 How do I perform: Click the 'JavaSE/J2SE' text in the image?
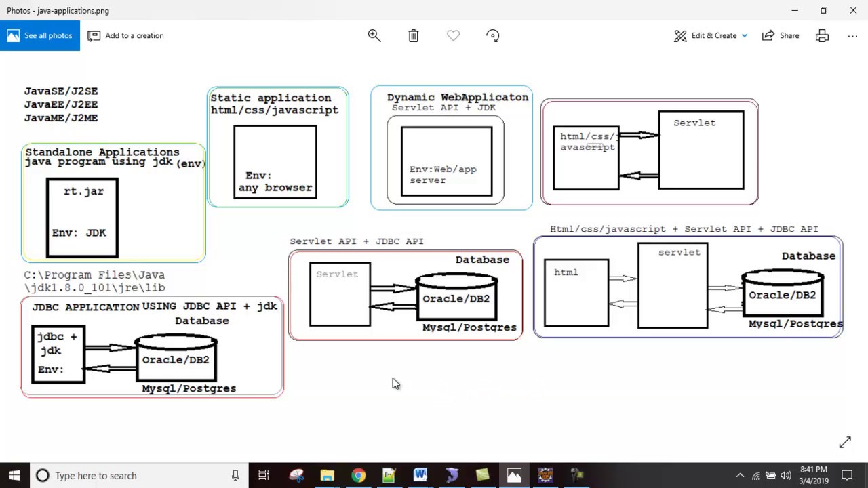pos(61,91)
